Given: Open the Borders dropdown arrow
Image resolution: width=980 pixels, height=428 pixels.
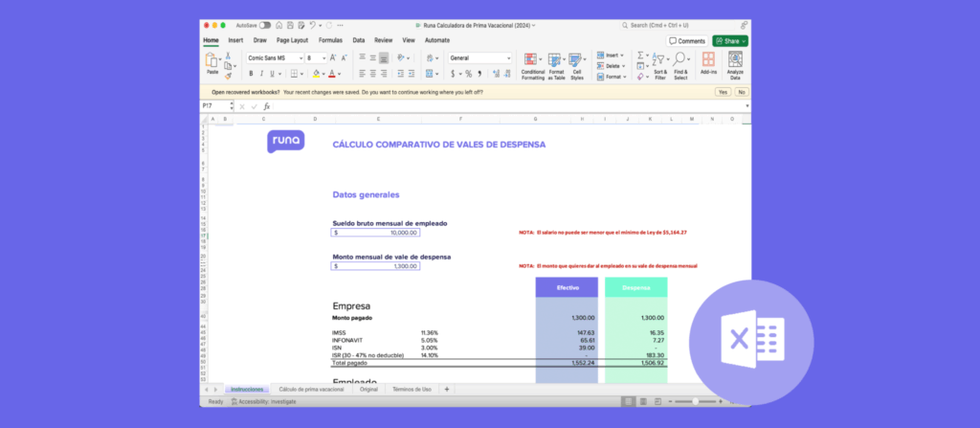Looking at the screenshot, I should [x=301, y=74].
